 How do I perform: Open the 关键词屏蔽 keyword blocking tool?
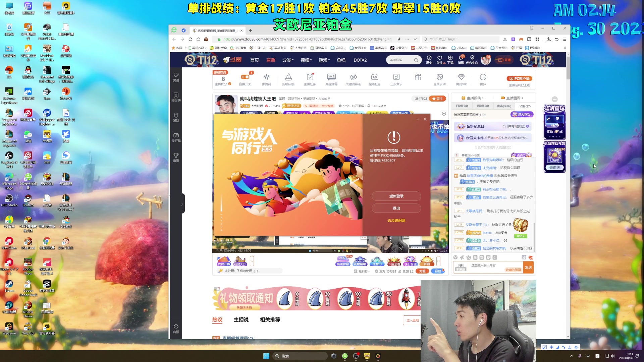click(x=353, y=77)
